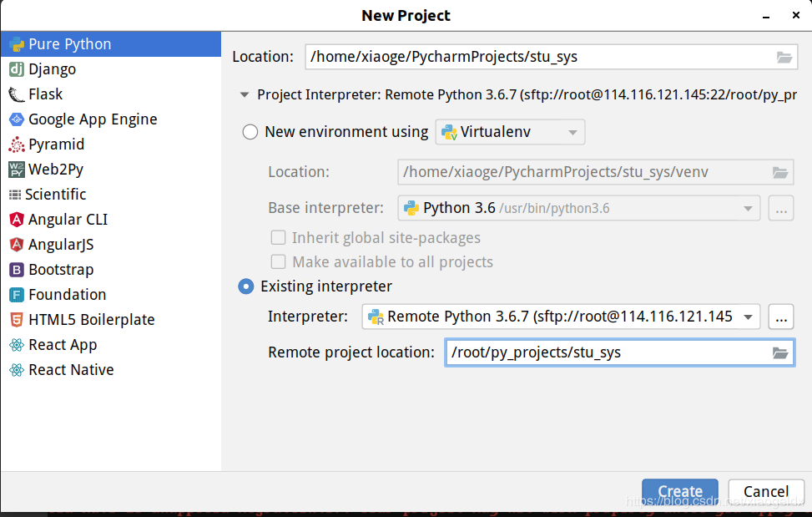Click ellipsis button beside Base interpreter

click(781, 208)
